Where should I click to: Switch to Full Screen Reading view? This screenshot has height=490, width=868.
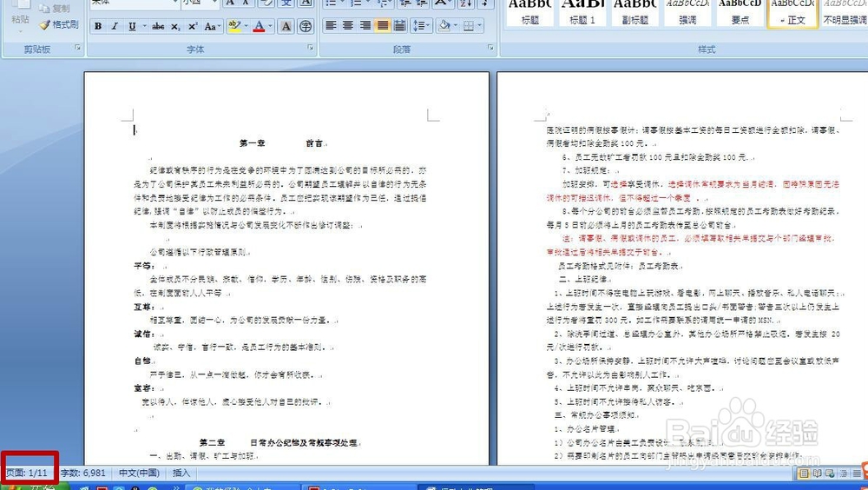pyautogui.click(x=817, y=473)
